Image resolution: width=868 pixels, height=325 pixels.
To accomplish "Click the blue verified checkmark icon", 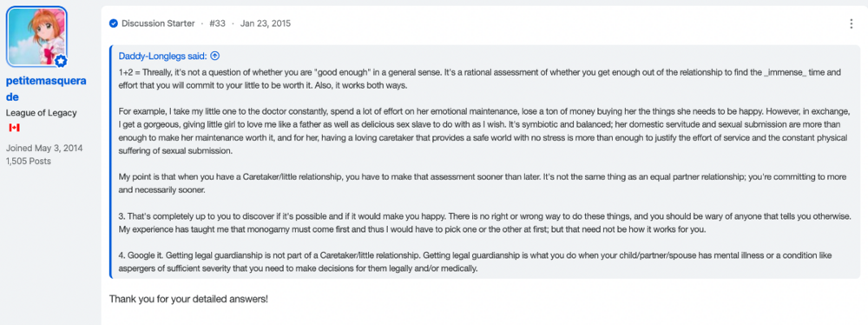I will pos(114,23).
